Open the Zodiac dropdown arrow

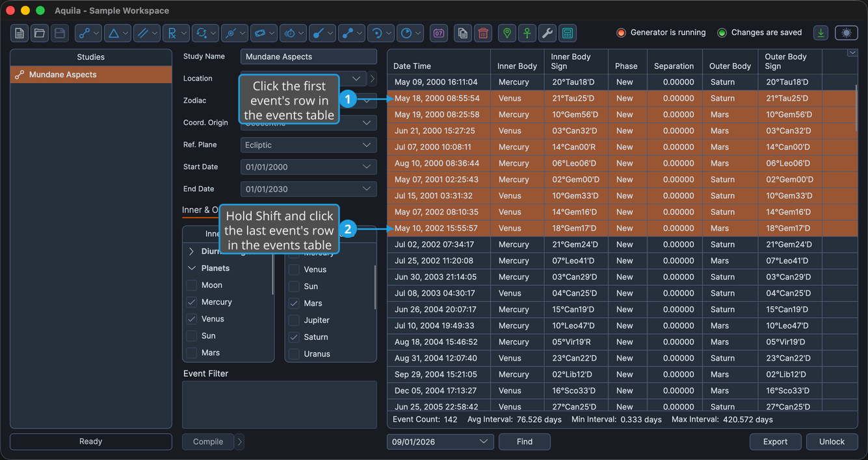click(x=367, y=101)
